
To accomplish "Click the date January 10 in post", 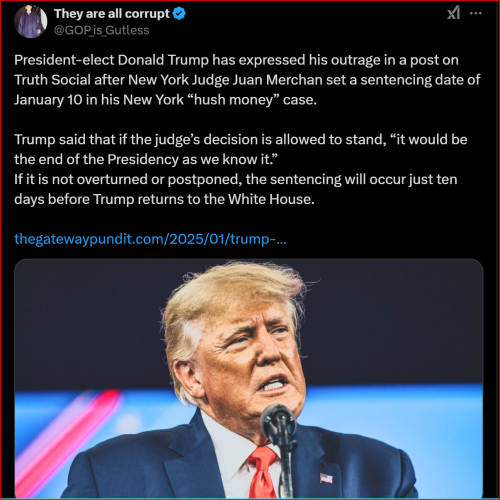I will 48,100.
